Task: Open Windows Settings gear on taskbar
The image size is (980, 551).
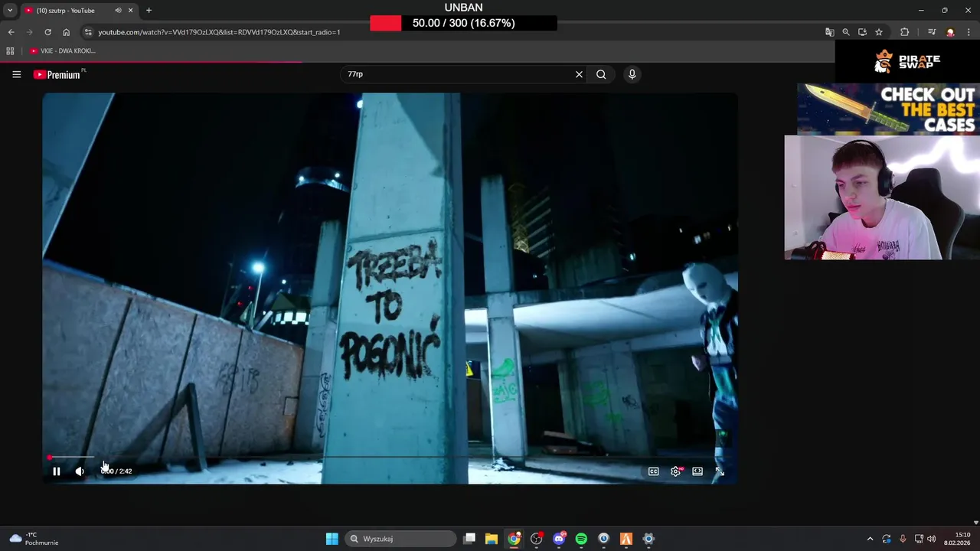Action: click(x=648, y=539)
